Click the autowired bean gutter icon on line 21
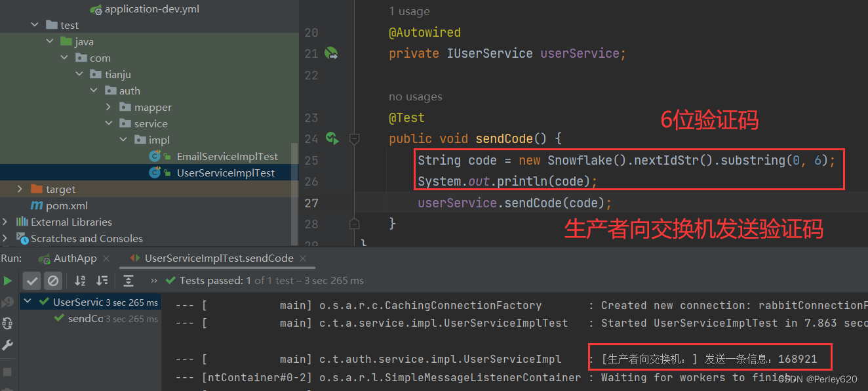The height and width of the screenshot is (391, 868). point(332,53)
